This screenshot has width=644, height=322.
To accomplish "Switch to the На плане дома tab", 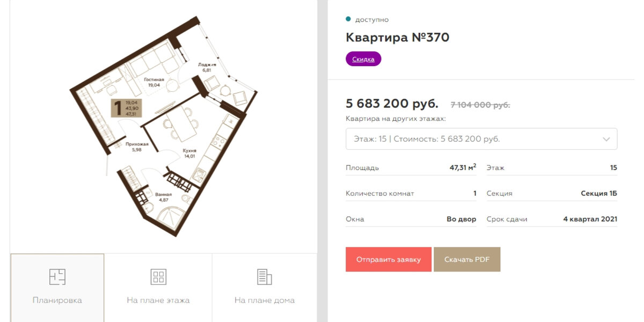I will (x=264, y=288).
